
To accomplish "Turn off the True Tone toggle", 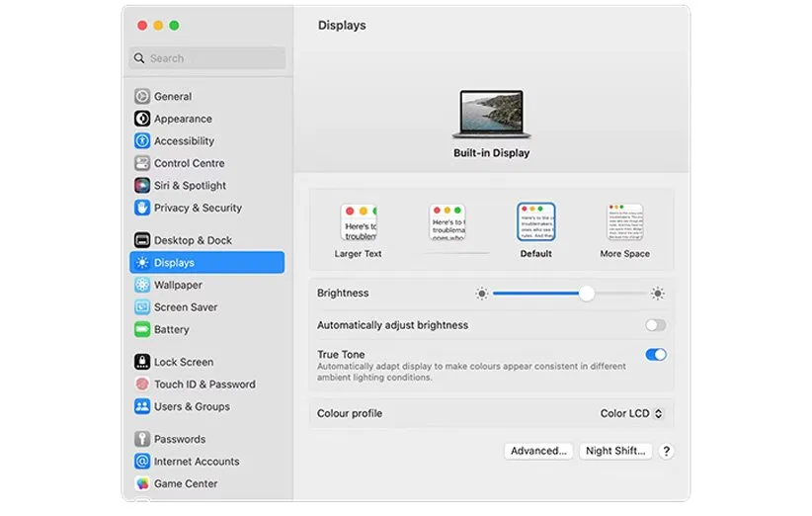I will click(655, 355).
